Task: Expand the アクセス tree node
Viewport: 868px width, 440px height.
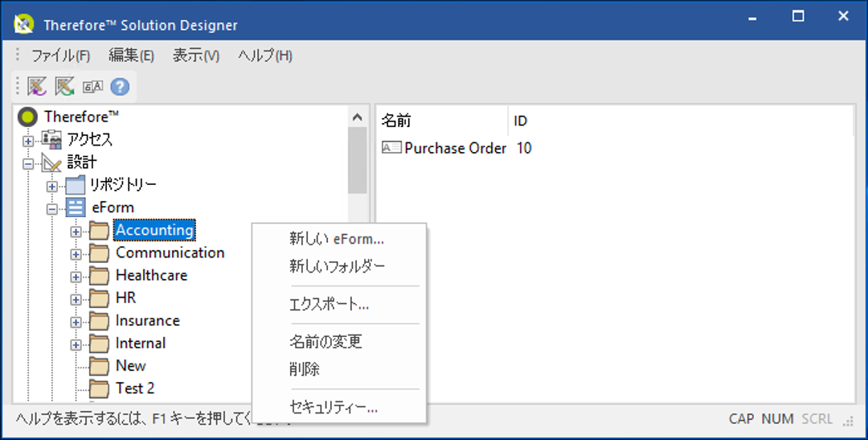Action: tap(27, 142)
